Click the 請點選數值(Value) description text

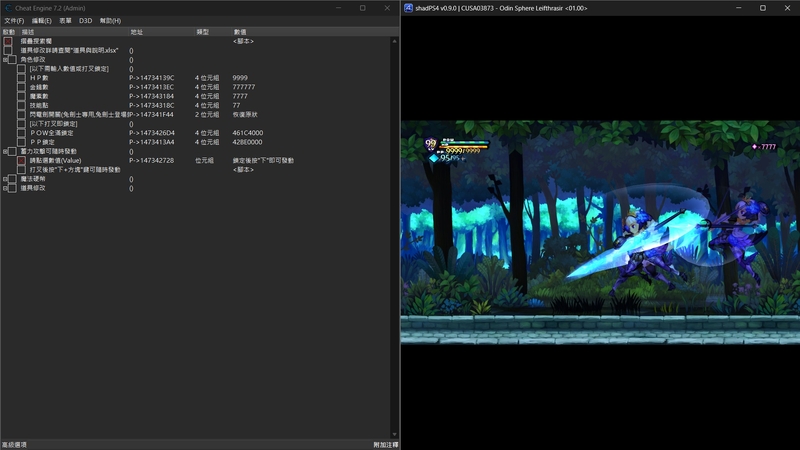point(55,161)
